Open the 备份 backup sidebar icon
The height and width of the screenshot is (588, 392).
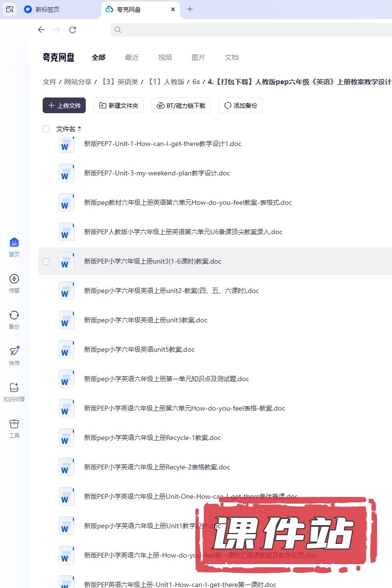14,316
